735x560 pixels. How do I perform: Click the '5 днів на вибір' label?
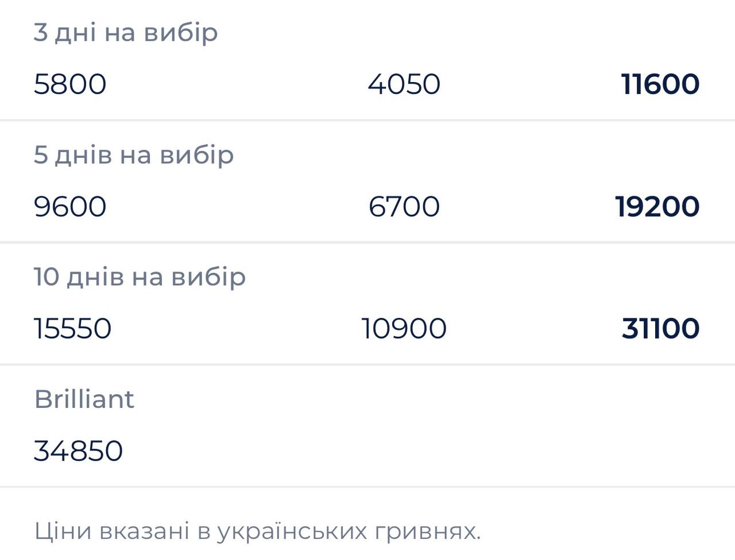click(134, 155)
